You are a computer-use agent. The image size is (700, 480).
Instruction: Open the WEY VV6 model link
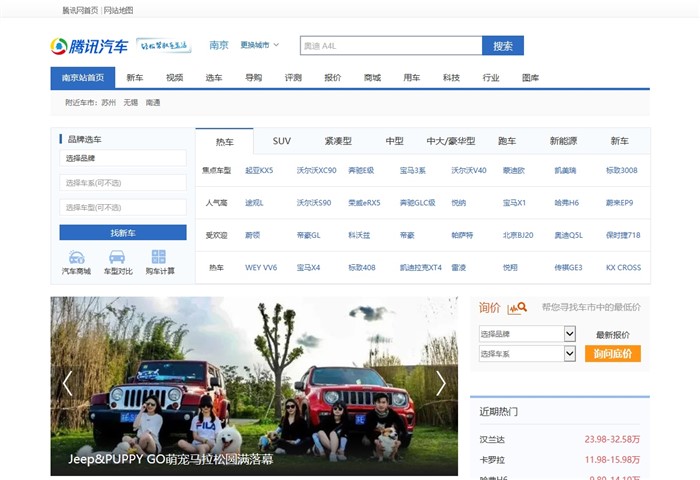click(261, 267)
